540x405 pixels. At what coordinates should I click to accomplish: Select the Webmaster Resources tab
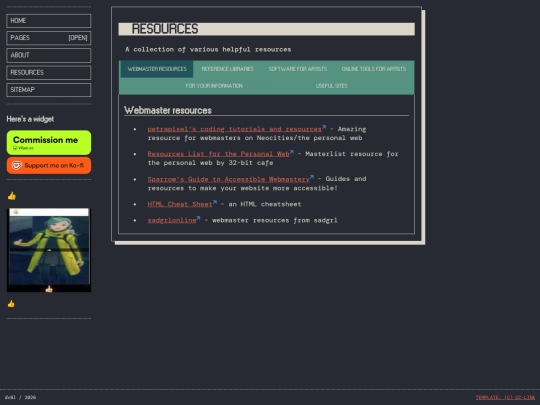pyautogui.click(x=157, y=69)
